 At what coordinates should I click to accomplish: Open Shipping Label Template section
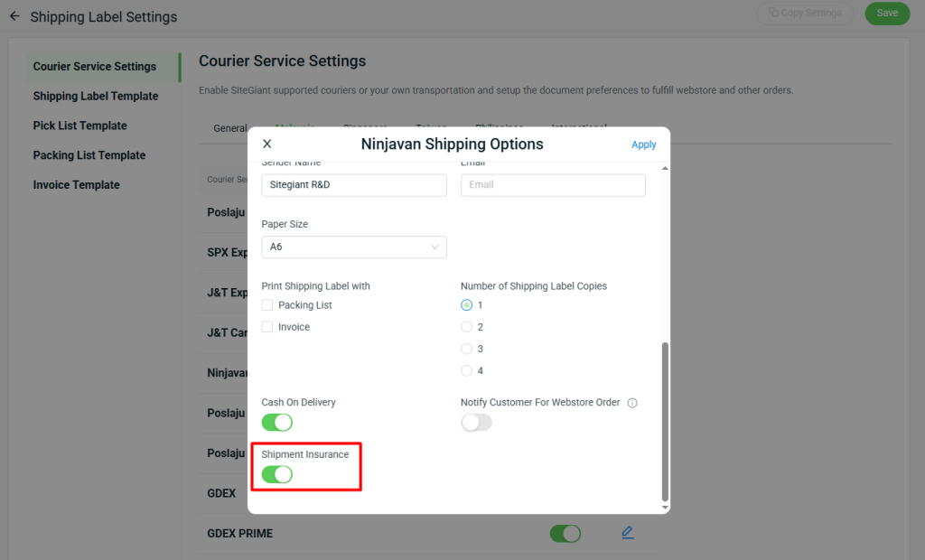coord(96,96)
